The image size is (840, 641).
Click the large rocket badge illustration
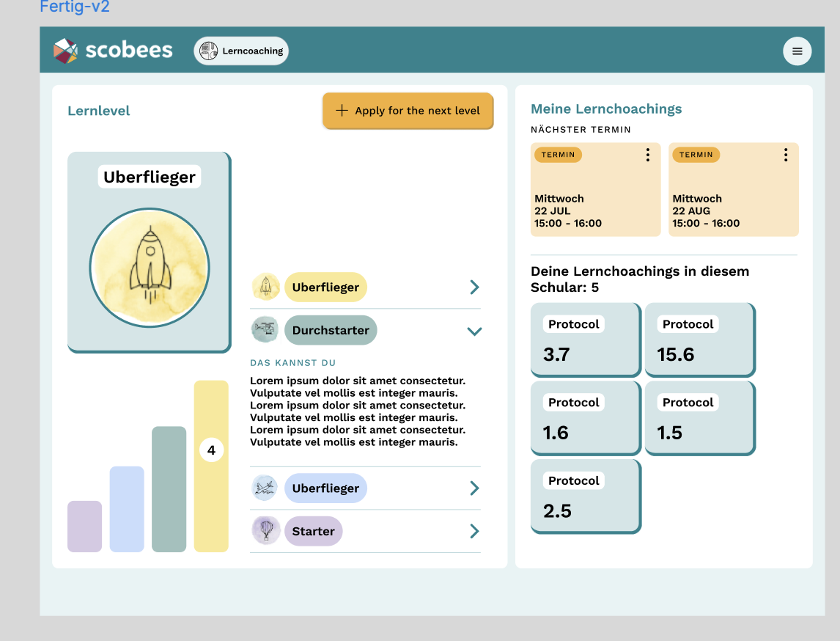pos(150,268)
